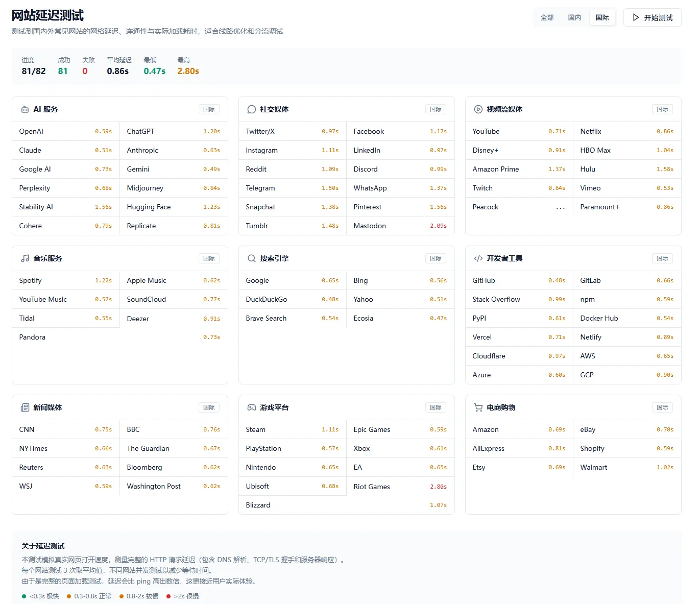Click the Mastodon entry
Screen dimensions: 700x604
tap(400, 226)
